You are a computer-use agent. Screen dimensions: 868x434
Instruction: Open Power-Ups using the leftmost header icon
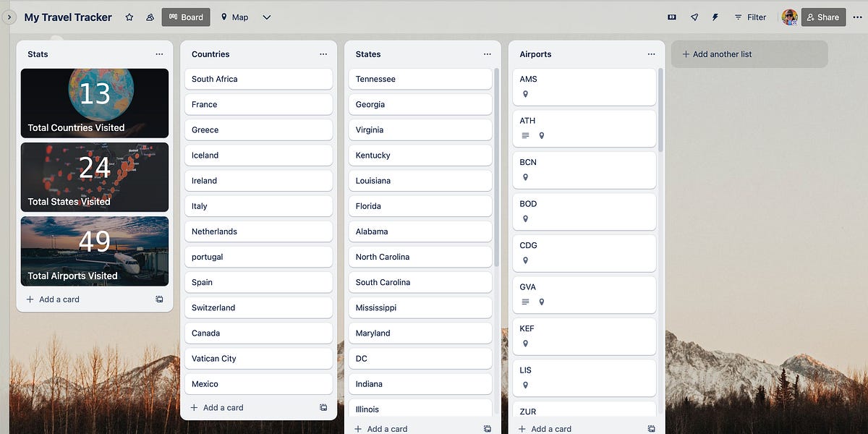(x=672, y=17)
